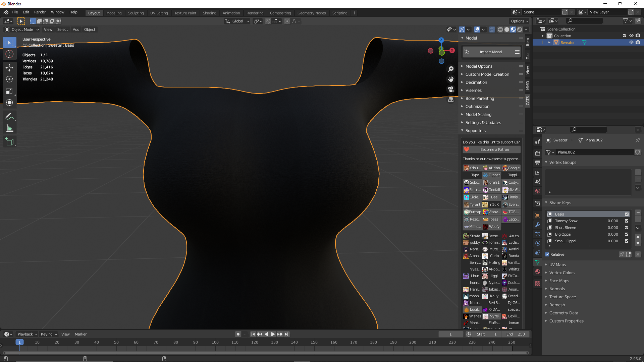This screenshot has height=362, width=644.
Task: Switch viewport shading to rendered
Action: point(520,29)
